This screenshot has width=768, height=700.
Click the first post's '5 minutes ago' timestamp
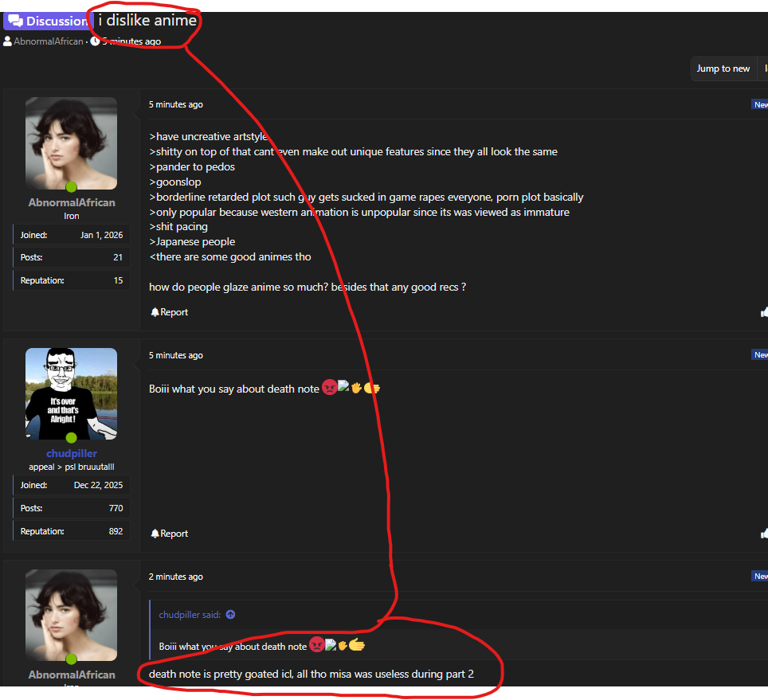(x=175, y=104)
